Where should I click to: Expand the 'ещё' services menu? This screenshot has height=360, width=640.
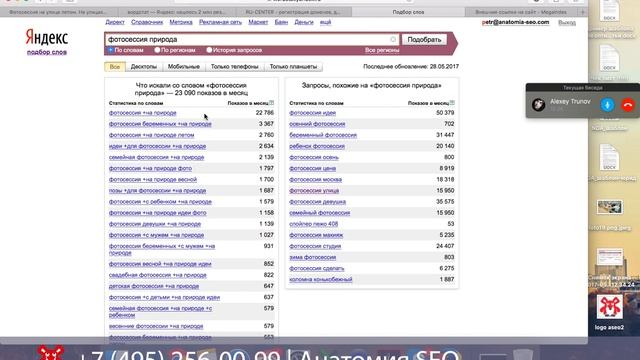click(325, 22)
